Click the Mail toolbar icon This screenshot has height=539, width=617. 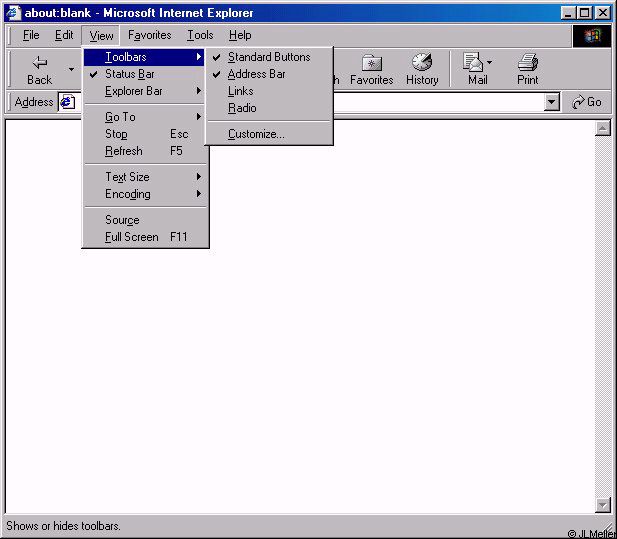(x=473, y=62)
